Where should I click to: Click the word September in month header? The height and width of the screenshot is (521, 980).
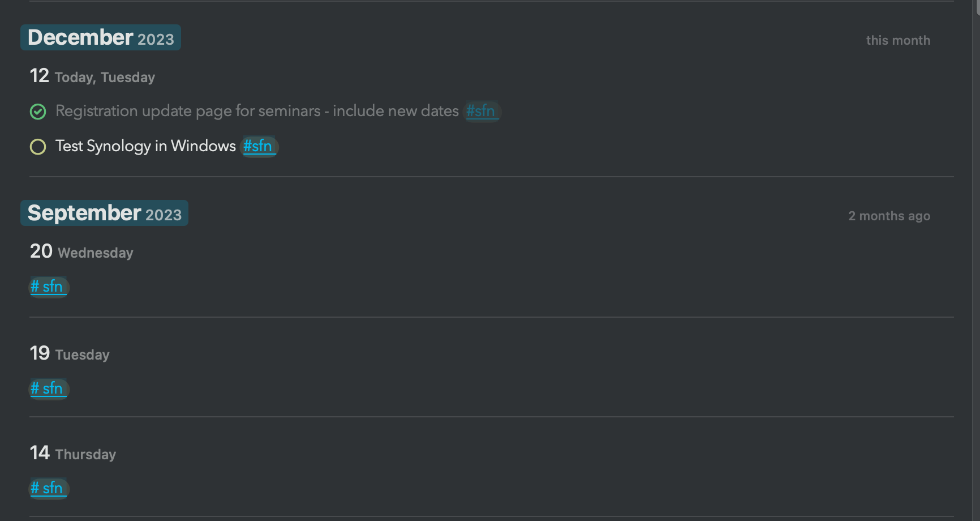coord(84,213)
